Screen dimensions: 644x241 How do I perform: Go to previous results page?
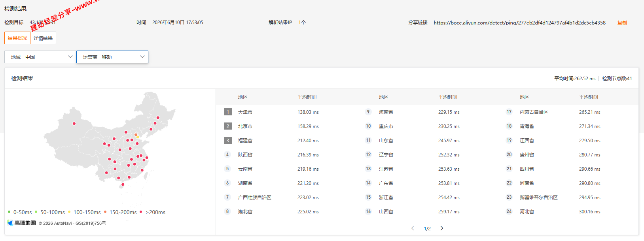click(x=413, y=228)
